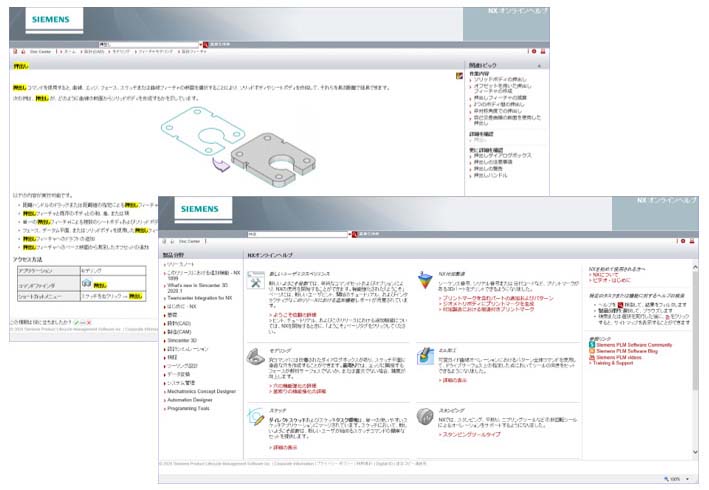Open the スタンピングツールタイプ red link
Screen dimensions: 709x490
pos(471,434)
